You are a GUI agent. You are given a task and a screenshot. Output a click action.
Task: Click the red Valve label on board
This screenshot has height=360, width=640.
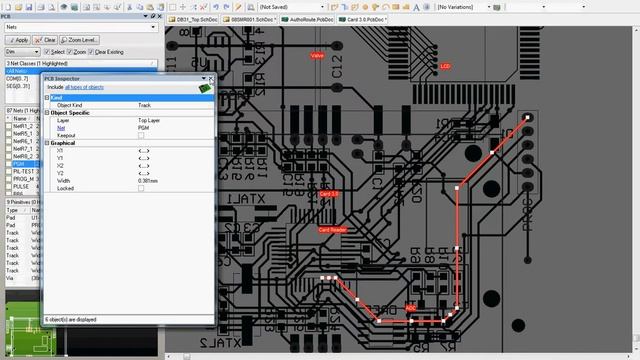click(x=317, y=56)
